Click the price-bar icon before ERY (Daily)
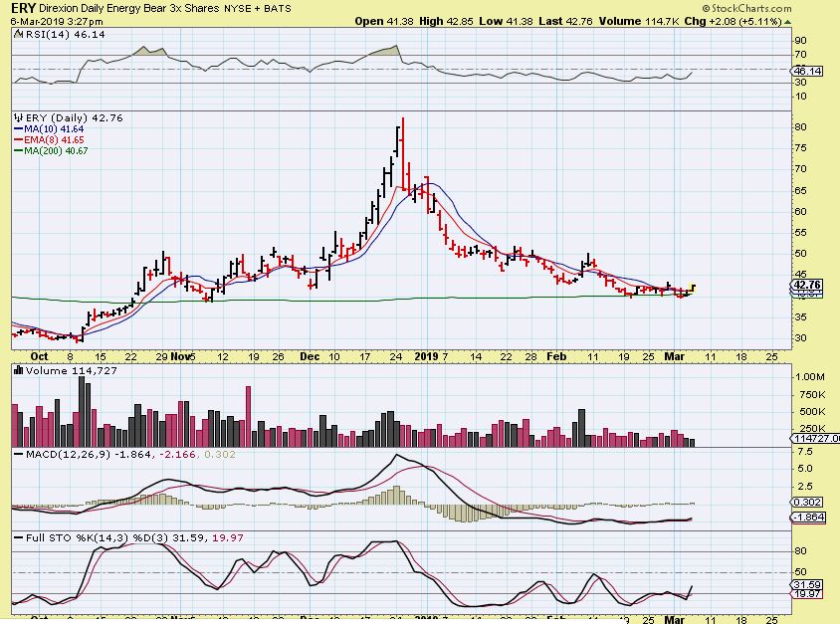 (19, 117)
